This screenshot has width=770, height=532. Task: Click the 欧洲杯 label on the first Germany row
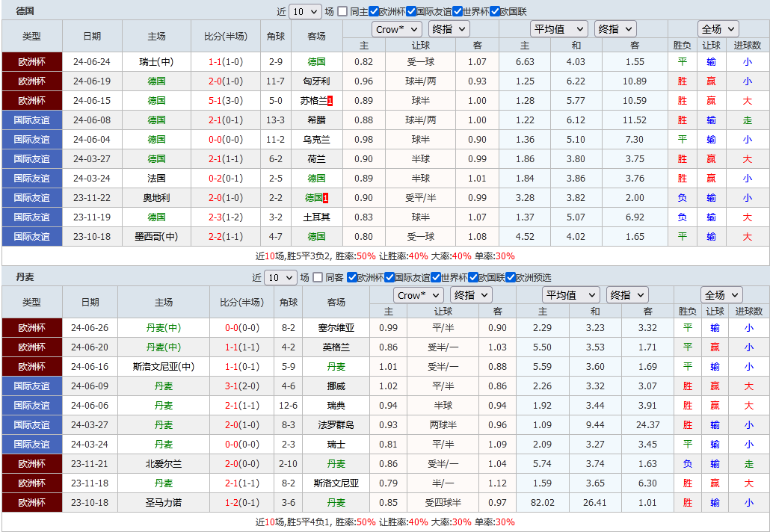click(x=31, y=61)
